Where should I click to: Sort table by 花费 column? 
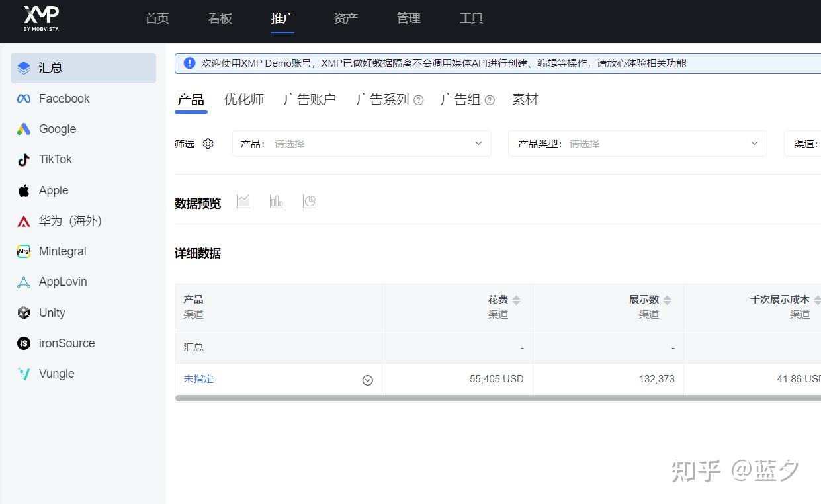[517, 300]
